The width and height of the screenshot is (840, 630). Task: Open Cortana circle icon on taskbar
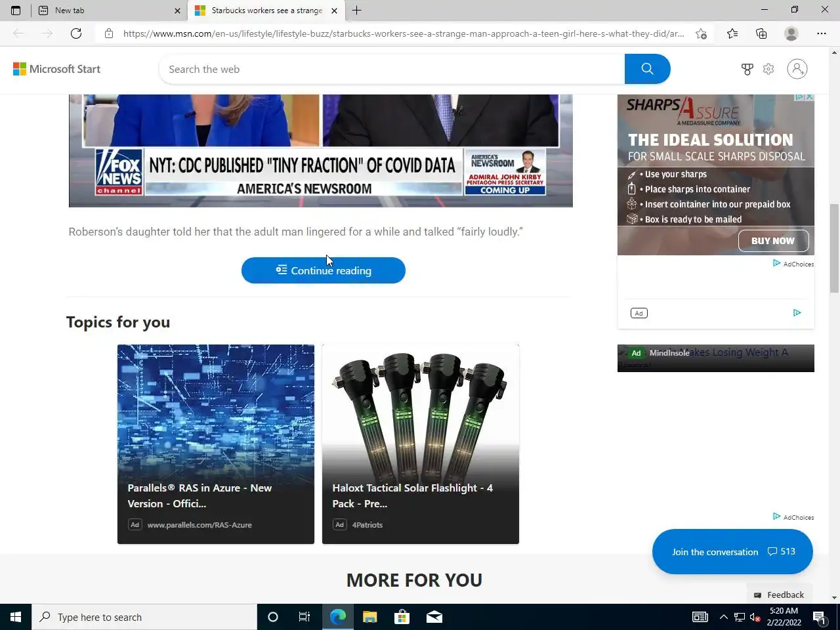[273, 617]
